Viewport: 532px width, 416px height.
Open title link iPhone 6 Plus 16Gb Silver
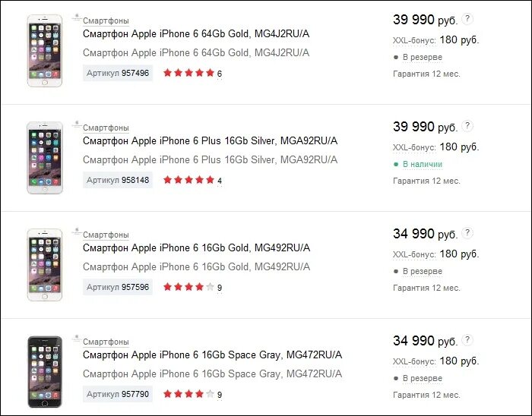pos(210,141)
